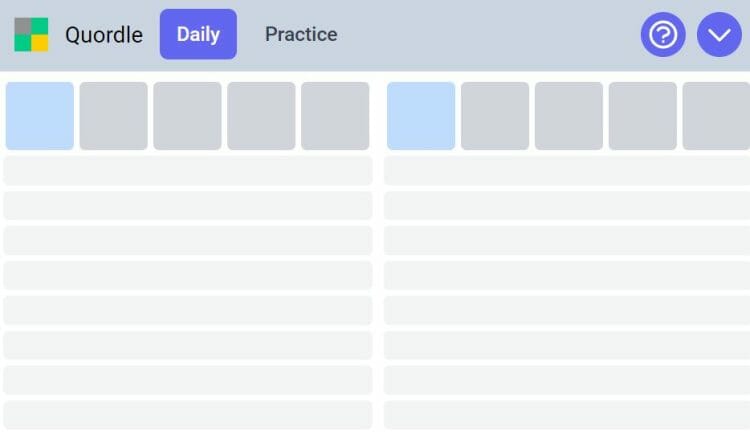
Task: Select fourth tile in right board's top row
Action: pyautogui.click(x=642, y=116)
